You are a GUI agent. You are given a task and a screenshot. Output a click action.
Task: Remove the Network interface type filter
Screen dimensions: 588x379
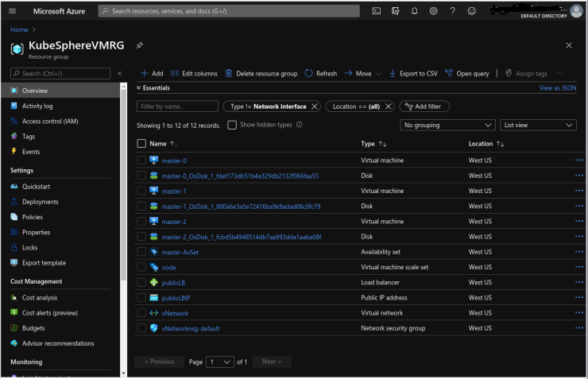pos(314,106)
